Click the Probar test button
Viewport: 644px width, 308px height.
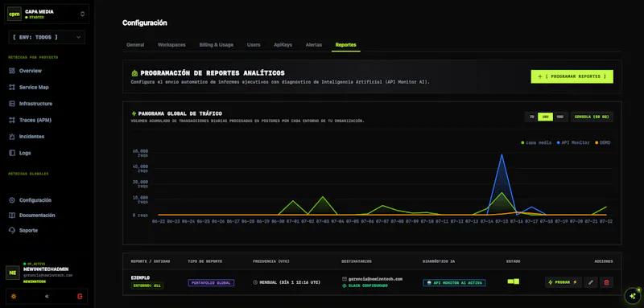pos(563,282)
